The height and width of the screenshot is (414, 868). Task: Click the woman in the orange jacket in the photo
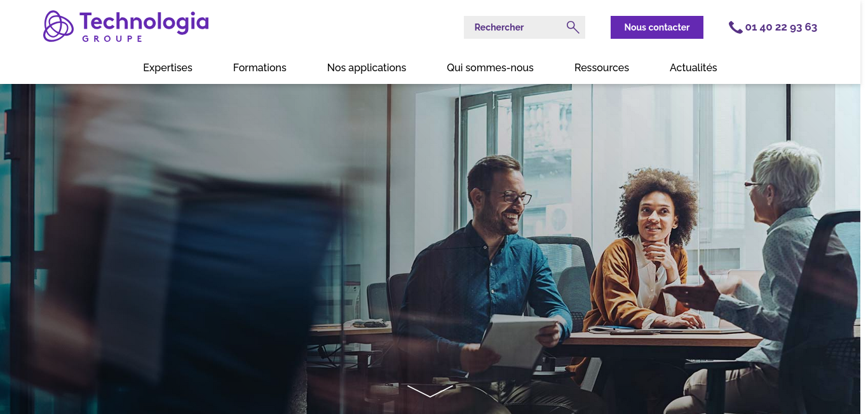(x=642, y=254)
